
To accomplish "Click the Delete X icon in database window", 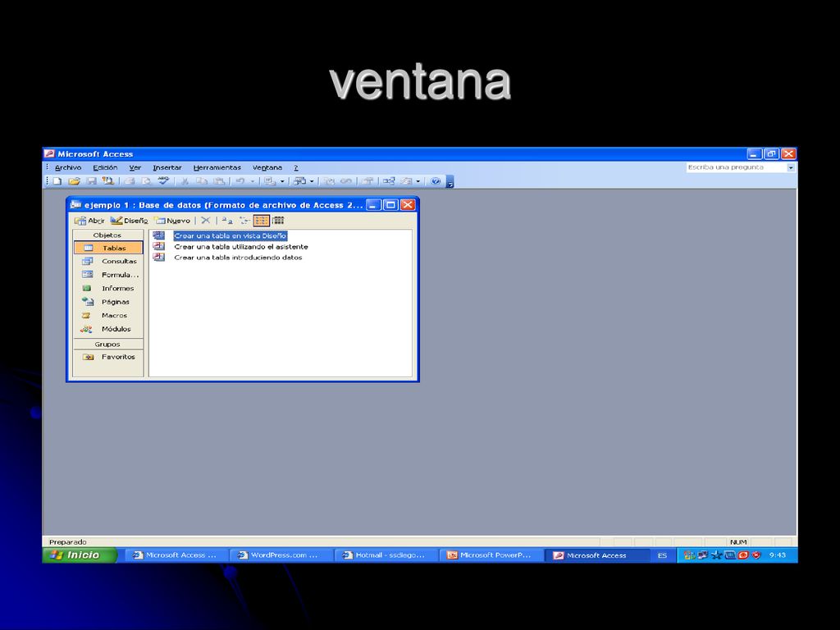I will (206, 220).
